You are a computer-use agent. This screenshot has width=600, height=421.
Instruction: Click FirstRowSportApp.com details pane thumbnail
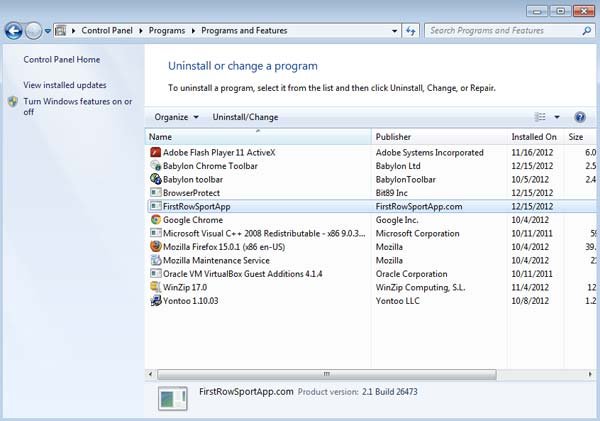tap(173, 398)
